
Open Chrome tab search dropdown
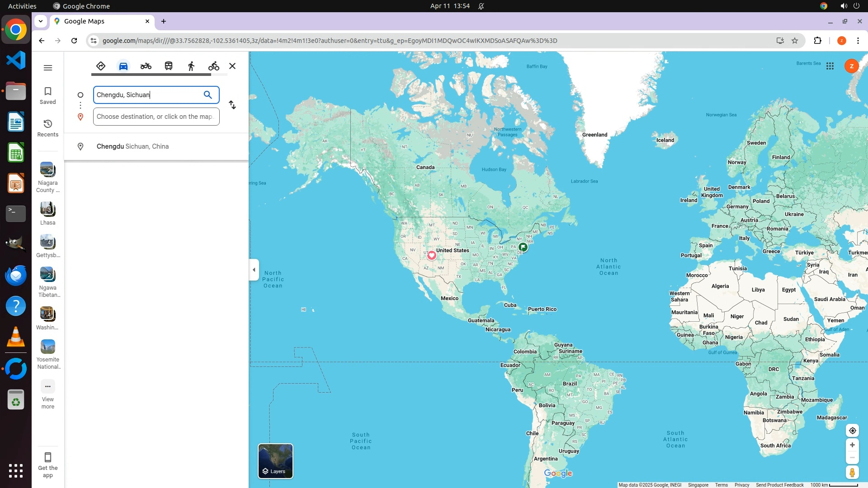[41, 21]
